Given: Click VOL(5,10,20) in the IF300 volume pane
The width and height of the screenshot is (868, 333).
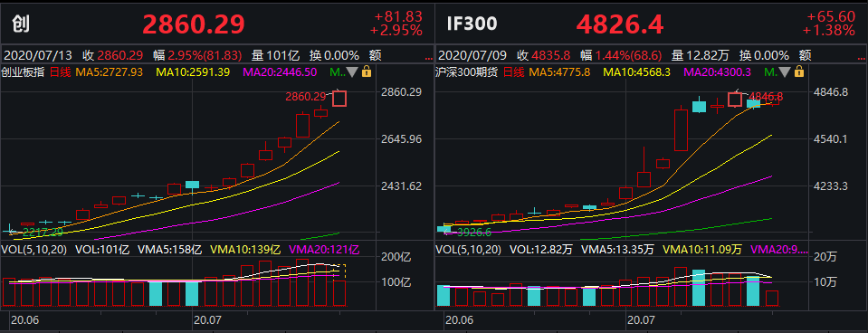Looking at the screenshot, I should click(x=469, y=250).
